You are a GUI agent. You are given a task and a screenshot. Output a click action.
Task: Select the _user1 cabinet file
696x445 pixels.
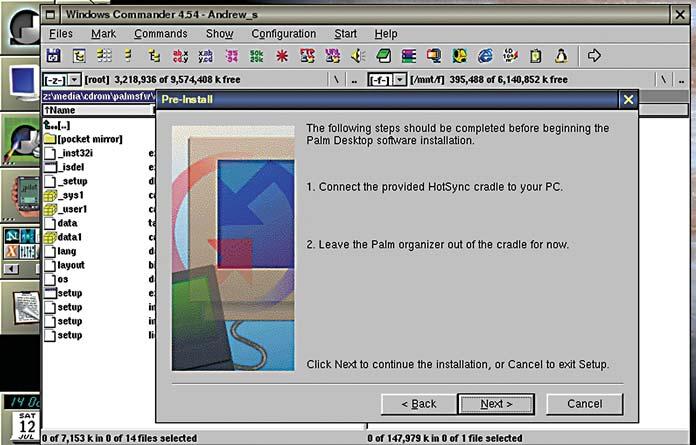tap(66, 209)
